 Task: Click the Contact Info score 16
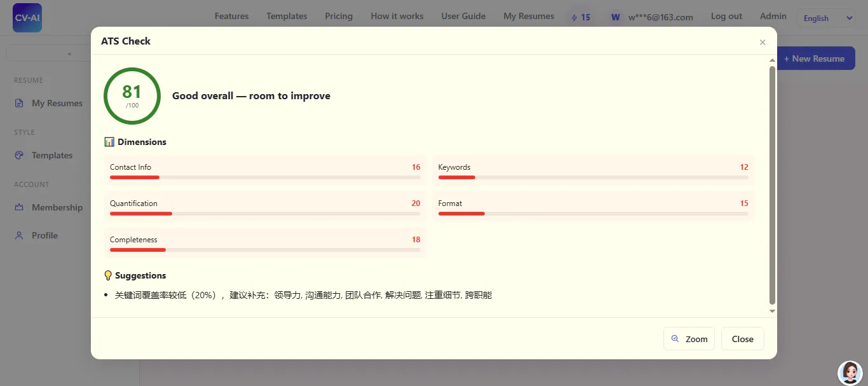416,167
